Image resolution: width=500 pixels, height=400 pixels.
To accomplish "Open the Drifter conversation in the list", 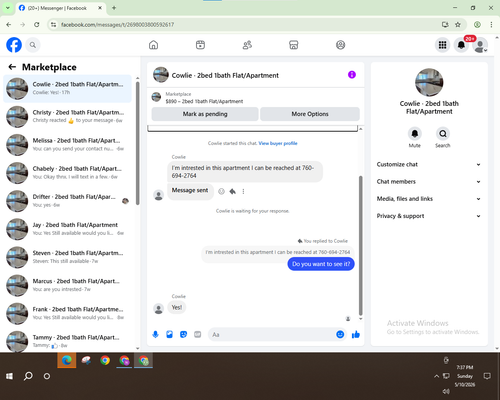I will pyautogui.click(x=67, y=201).
